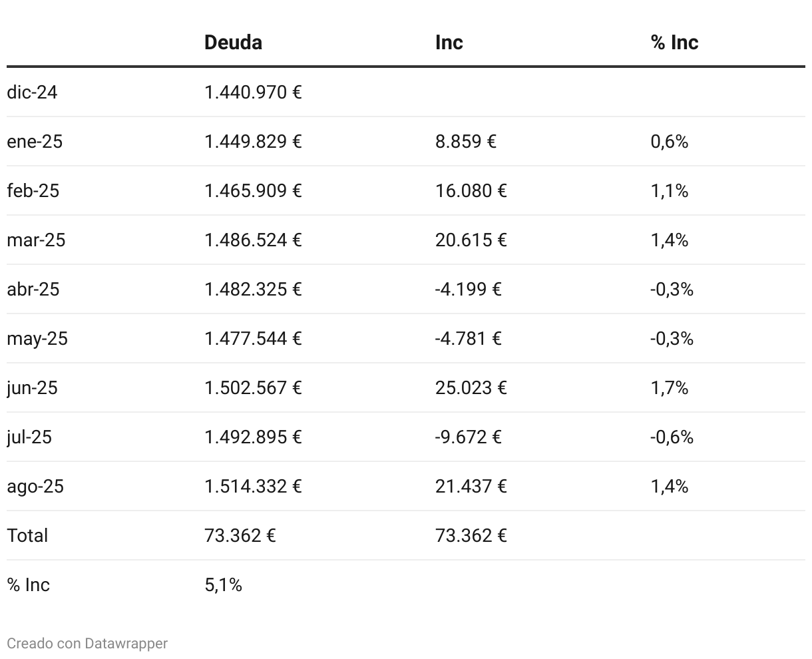Click the 5,1% total percentage cell
The height and width of the screenshot is (659, 812).
pyautogui.click(x=223, y=584)
